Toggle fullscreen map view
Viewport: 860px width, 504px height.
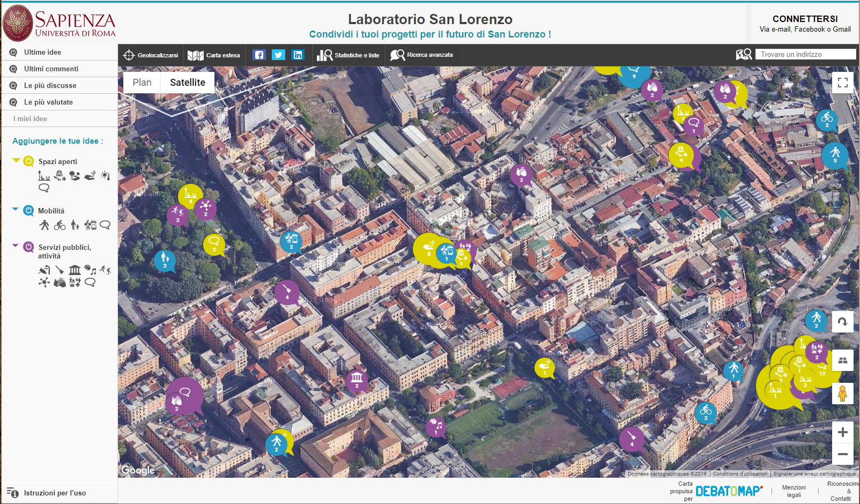click(x=842, y=83)
